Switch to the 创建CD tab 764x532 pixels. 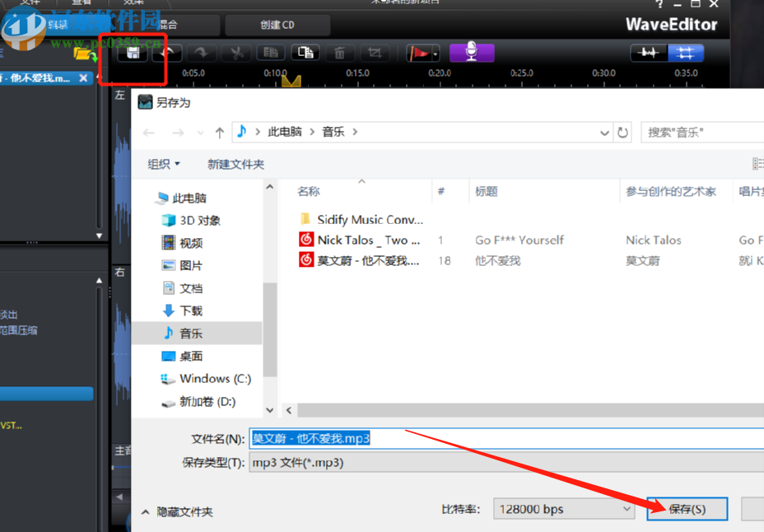point(277,25)
